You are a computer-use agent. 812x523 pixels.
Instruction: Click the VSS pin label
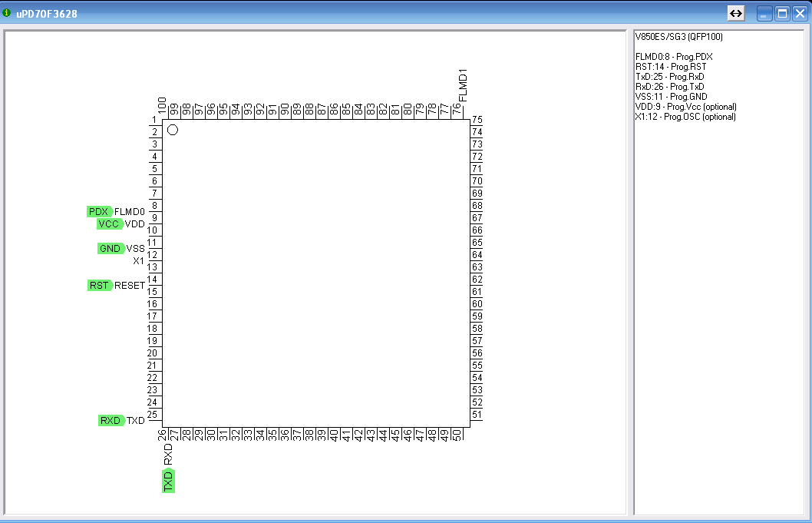(x=136, y=249)
